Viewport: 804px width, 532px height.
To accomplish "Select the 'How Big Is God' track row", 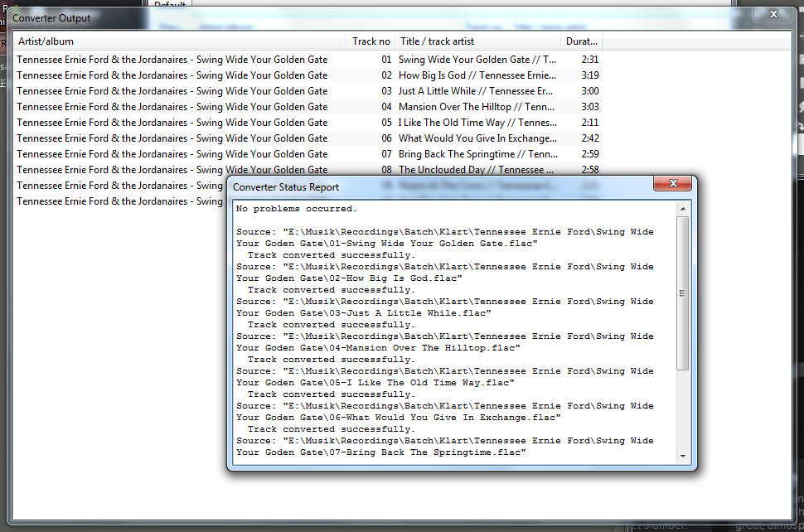I will pos(308,75).
